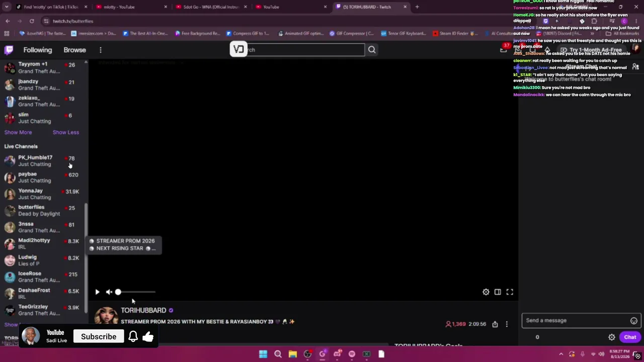Open the iLoveIMG bookmark
Image resolution: width=644 pixels, height=362 pixels.
click(43, 34)
